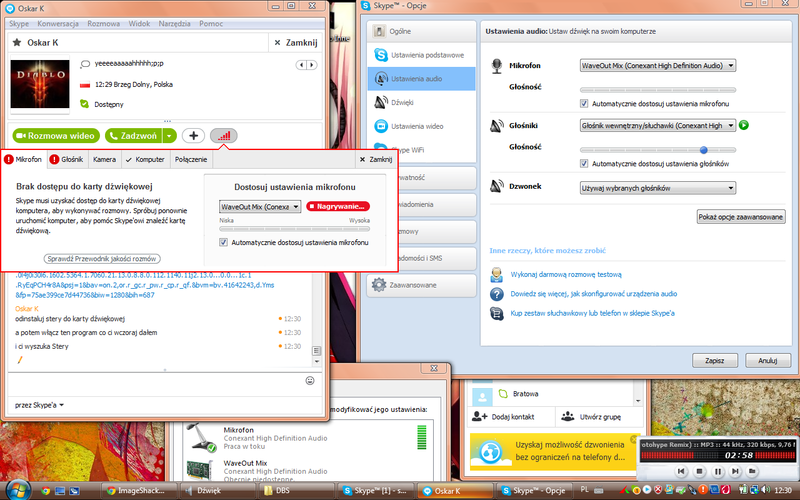Click Sprawdź Przewodnik jakości rozmów button
Viewport: 800px width, 500px height.
point(102,259)
